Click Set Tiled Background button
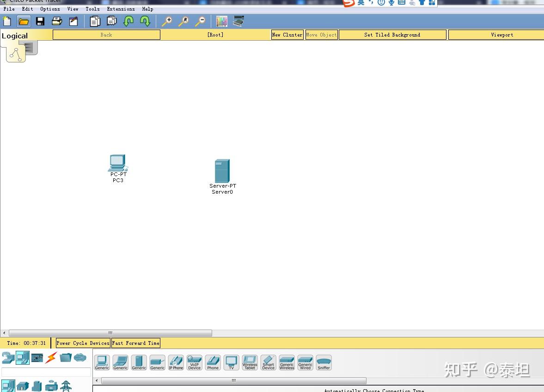544x392 pixels. (x=392, y=35)
